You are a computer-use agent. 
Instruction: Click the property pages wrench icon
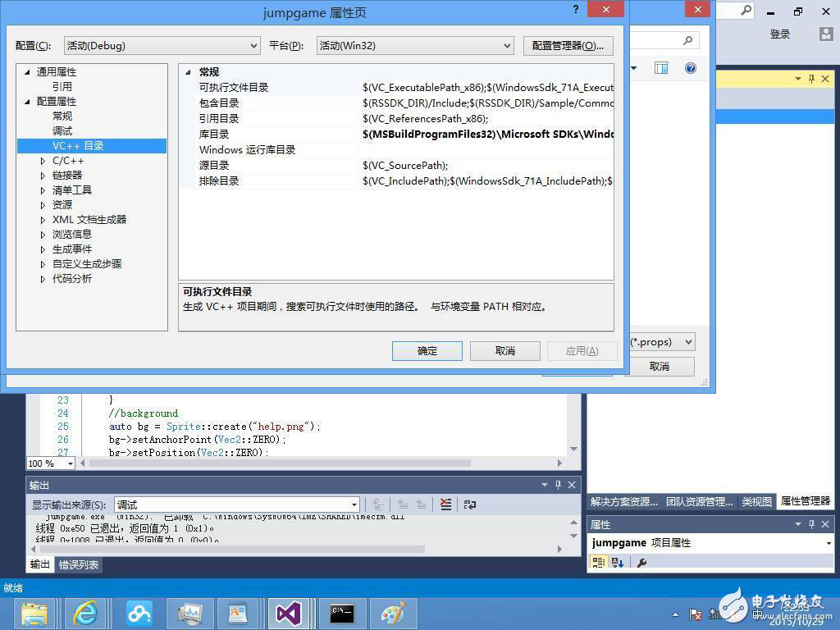[641, 563]
